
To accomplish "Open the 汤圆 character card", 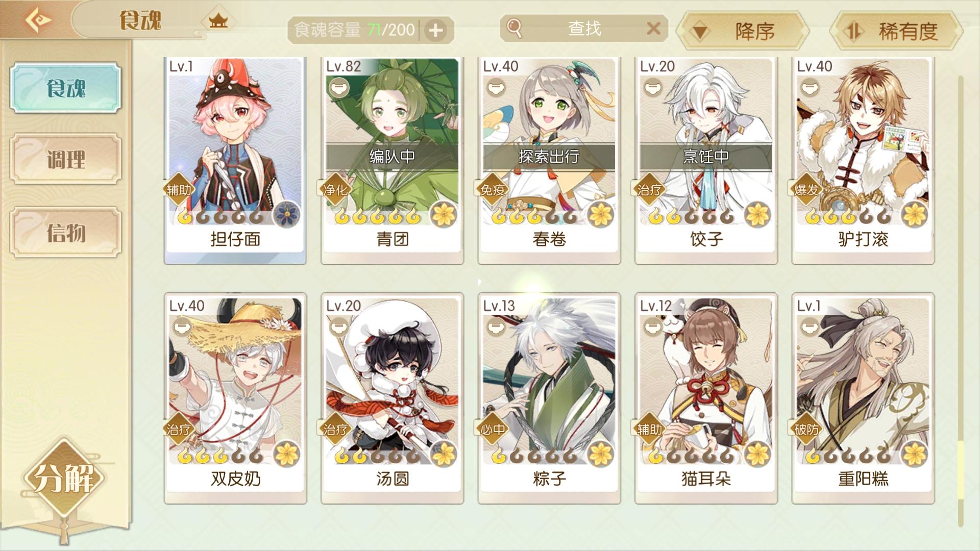I will coord(392,398).
